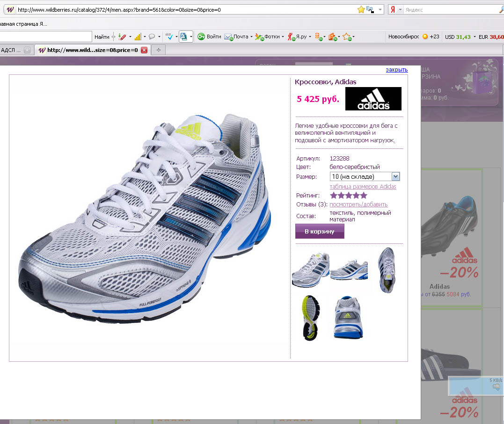504x424 pixels.
Task: Close the АДСЛ browser tab
Action: point(27,50)
